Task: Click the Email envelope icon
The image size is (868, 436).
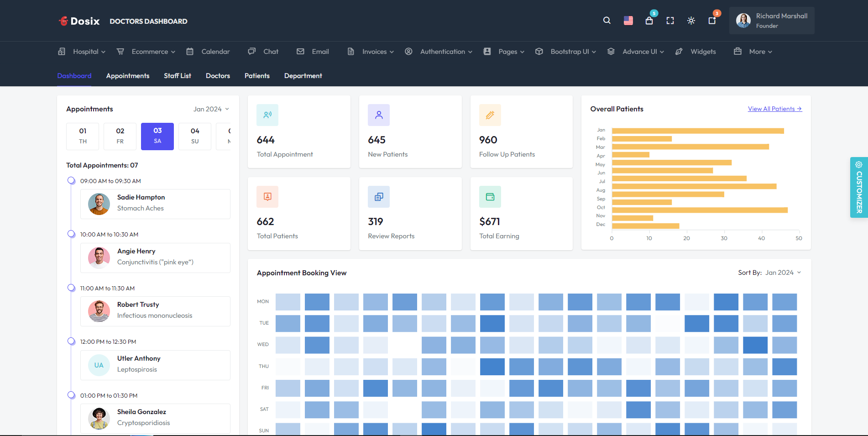Action: pyautogui.click(x=300, y=52)
